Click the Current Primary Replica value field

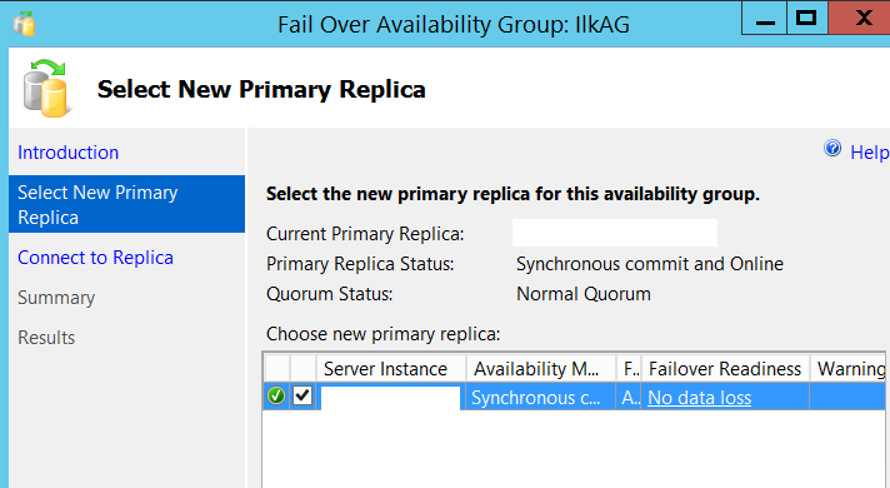coord(615,233)
